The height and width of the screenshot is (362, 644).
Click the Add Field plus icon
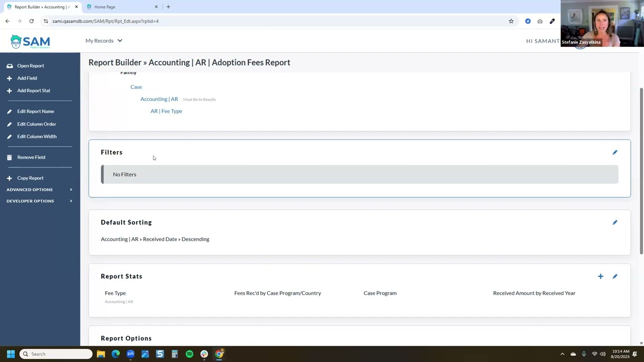(x=9, y=78)
